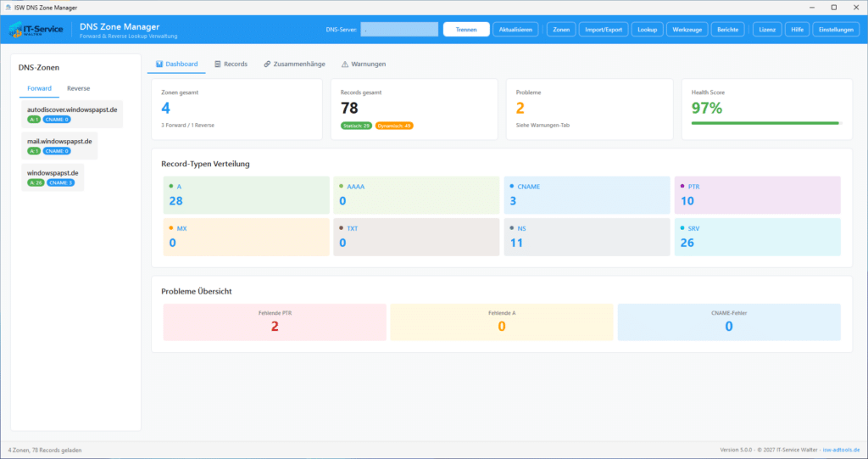
Task: Switch to the Reverse zones tab
Action: (79, 89)
